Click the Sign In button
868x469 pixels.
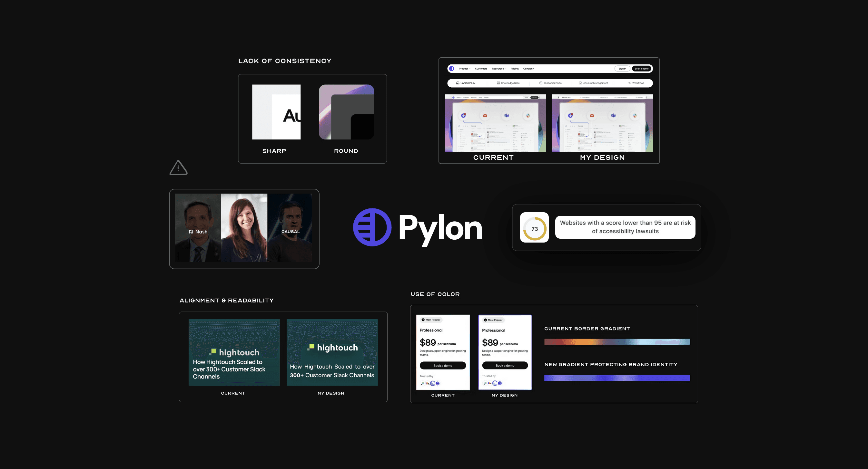tap(622, 69)
